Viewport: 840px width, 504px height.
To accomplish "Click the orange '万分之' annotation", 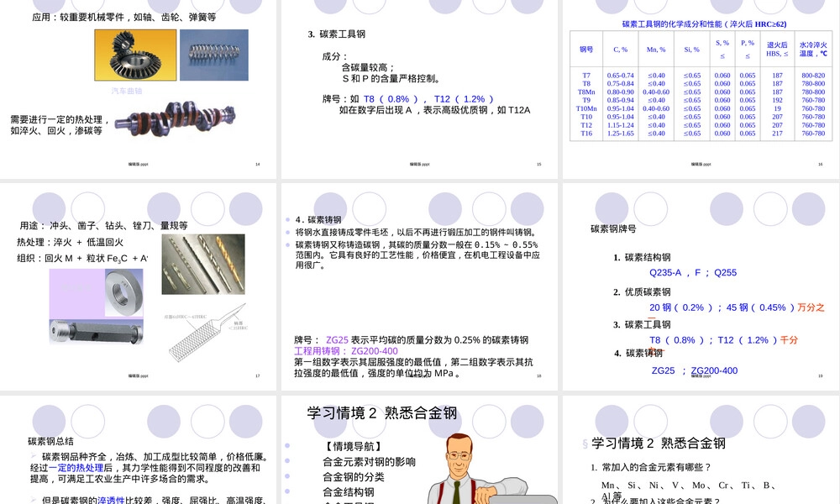I will [x=811, y=307].
